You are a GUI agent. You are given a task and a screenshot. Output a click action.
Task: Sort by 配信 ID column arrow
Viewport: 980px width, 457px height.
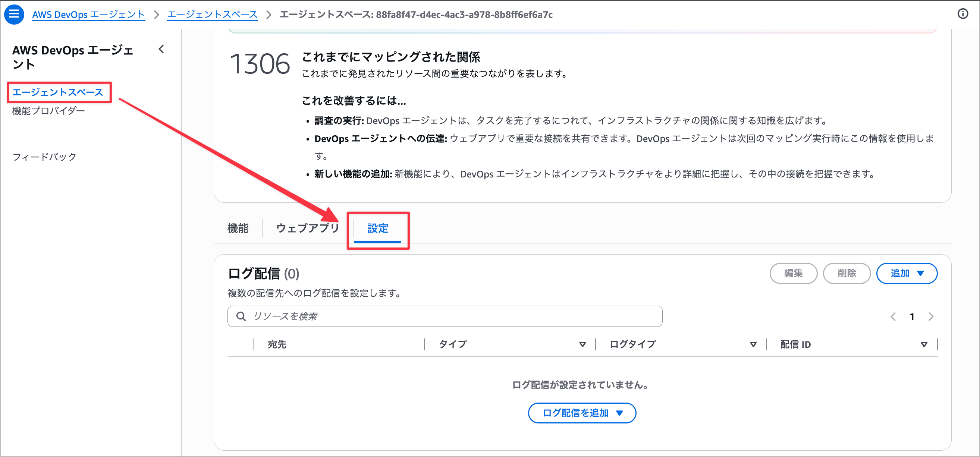coord(924,344)
